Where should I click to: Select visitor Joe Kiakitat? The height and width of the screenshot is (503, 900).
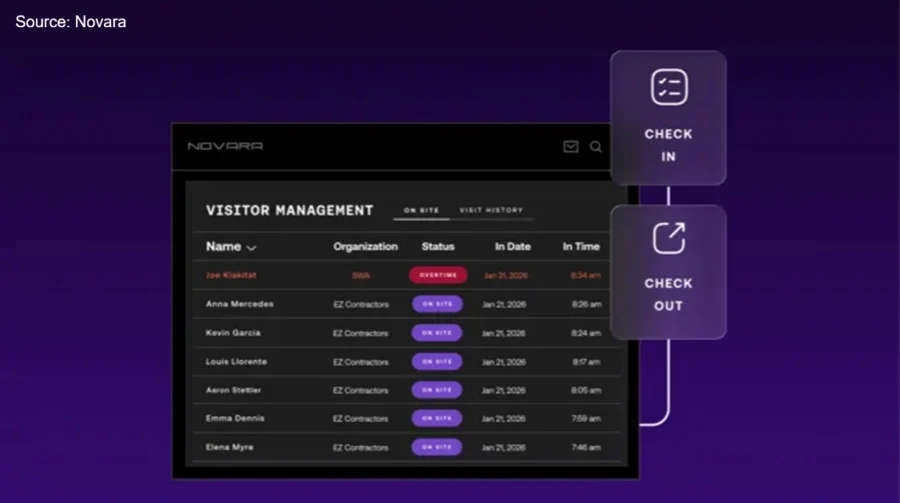pyautogui.click(x=231, y=275)
